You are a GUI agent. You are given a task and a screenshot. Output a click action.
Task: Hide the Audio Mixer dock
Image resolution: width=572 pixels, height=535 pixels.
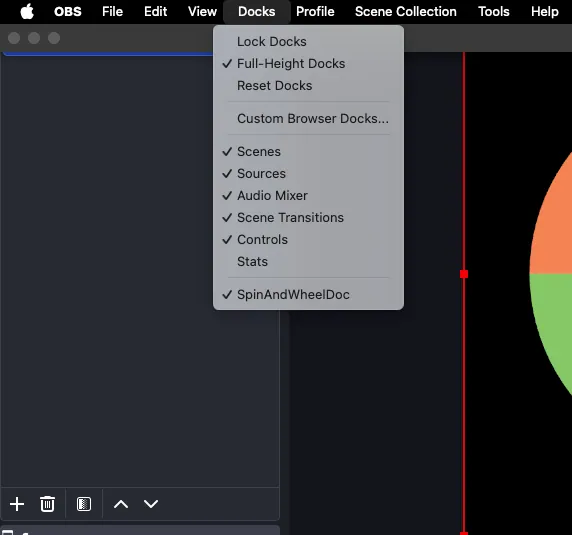click(308, 195)
